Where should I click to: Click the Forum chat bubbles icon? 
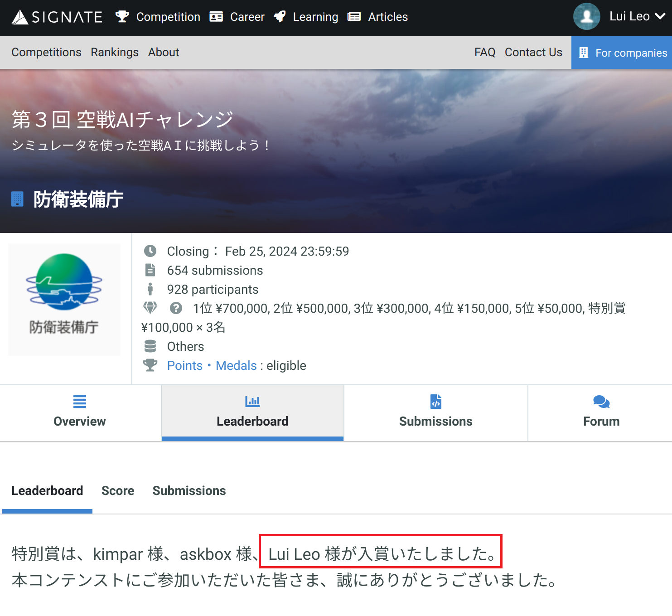pyautogui.click(x=601, y=402)
